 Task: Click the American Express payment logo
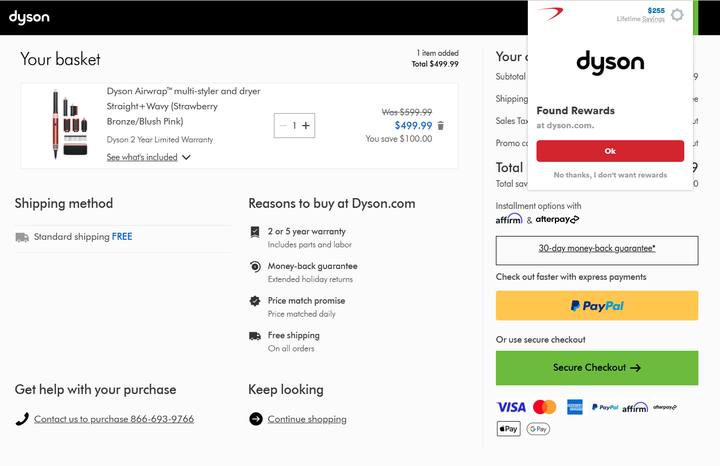(574, 407)
